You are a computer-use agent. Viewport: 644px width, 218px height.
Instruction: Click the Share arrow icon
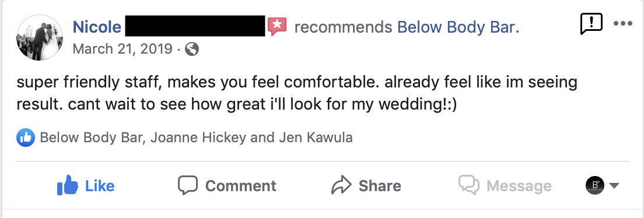pos(341,185)
